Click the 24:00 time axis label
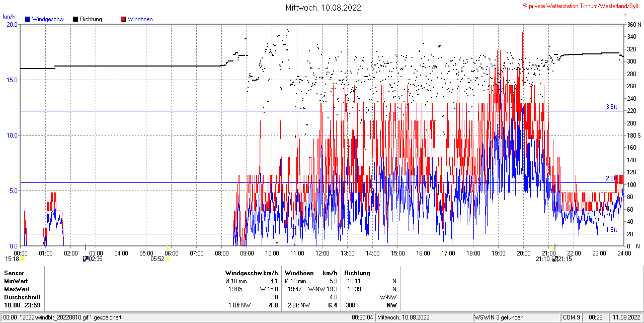Image resolution: width=644 pixels, height=323 pixels. (624, 253)
